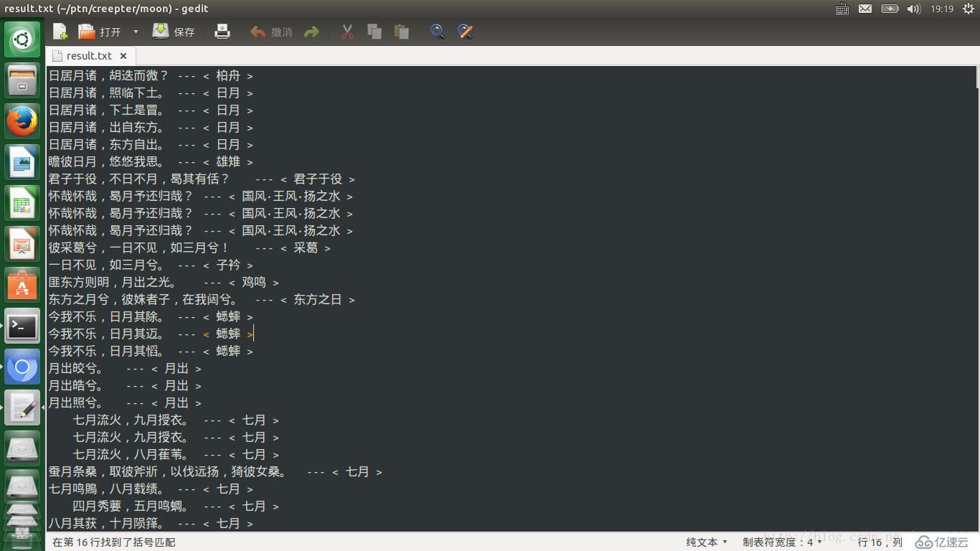Viewport: 980px width, 551px height.
Task: Click line '君子于役，不日不月，曷其有佸？'
Action: tap(202, 179)
